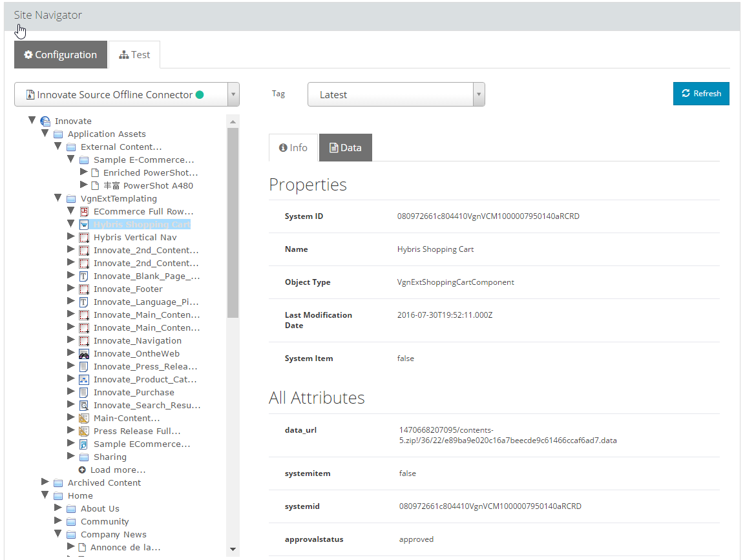This screenshot has width=745, height=560.
Task: Click the tree scrollbar down arrow
Action: tap(233, 549)
